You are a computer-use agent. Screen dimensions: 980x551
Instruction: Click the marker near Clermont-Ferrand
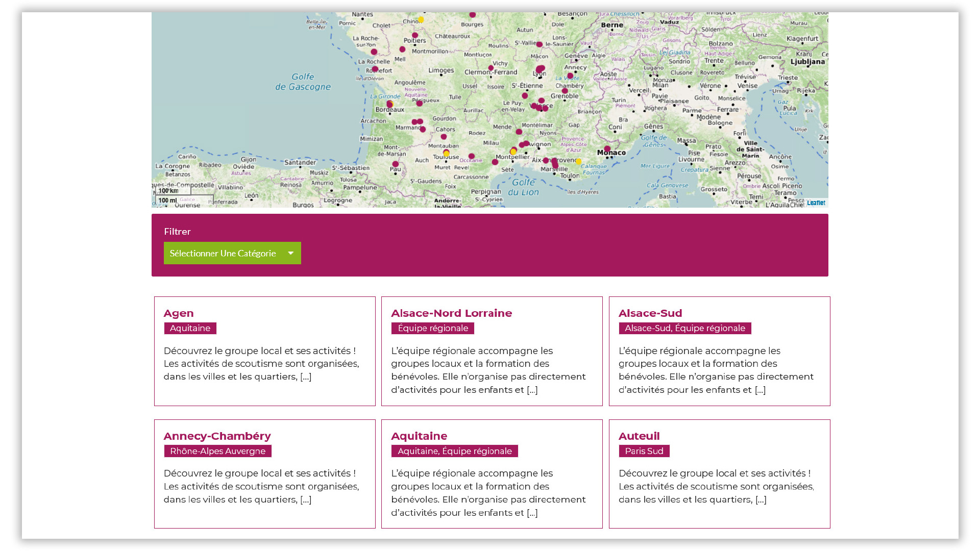(x=491, y=68)
